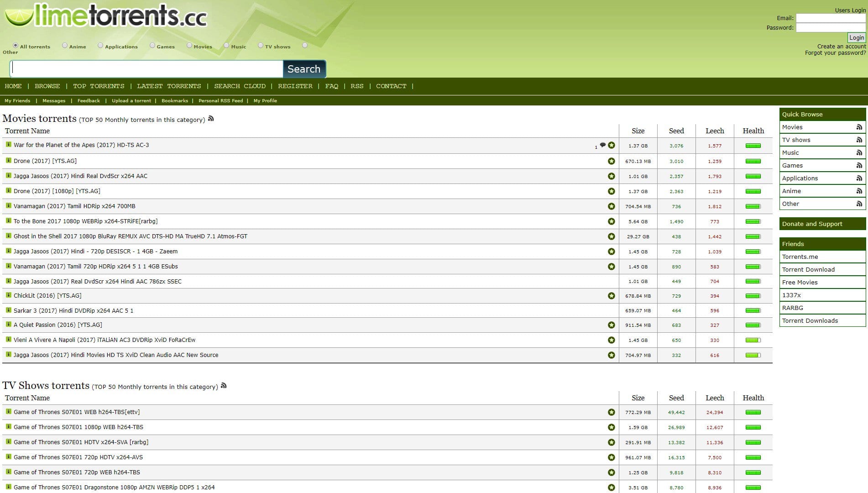Open the Game of Thrones S07E01 Dragonstone 1080p torrent

pos(114,488)
